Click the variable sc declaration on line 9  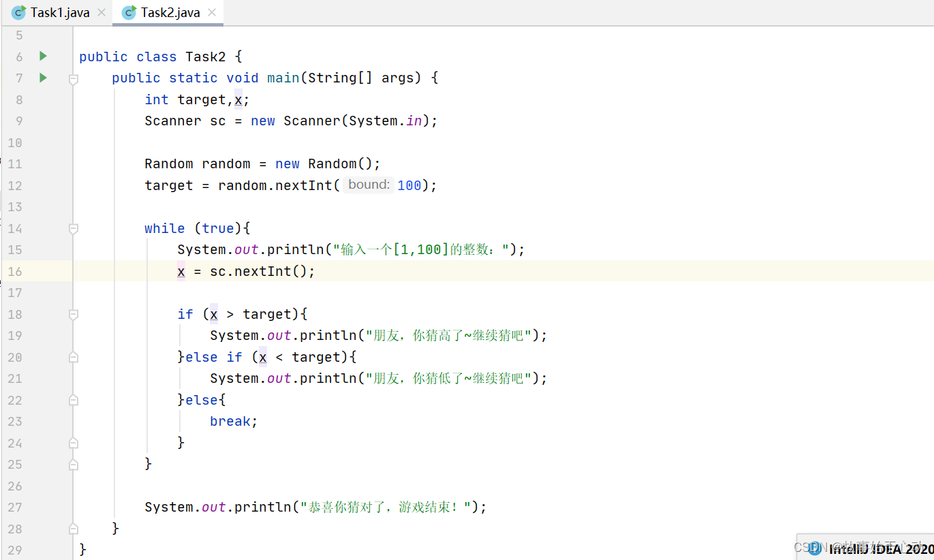(218, 121)
